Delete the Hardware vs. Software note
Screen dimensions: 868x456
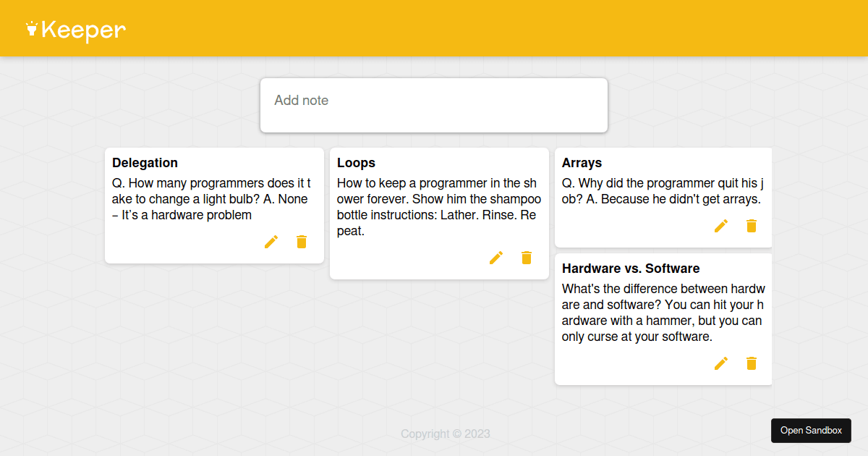point(751,363)
